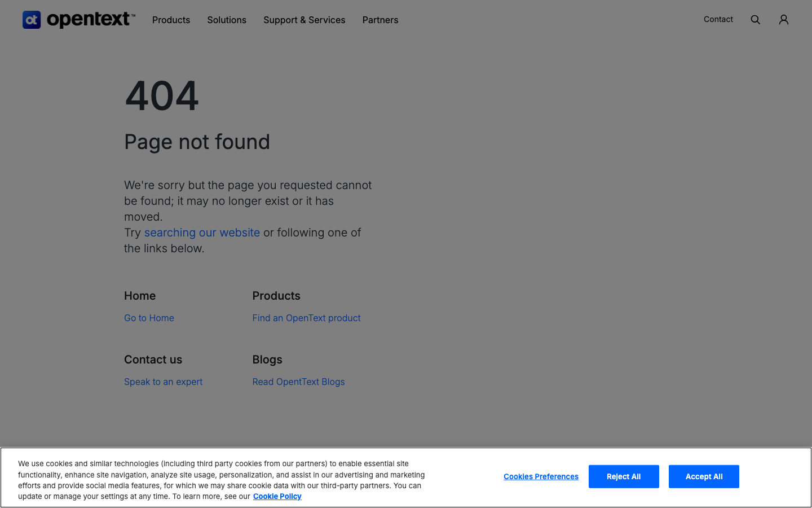Click the opentext wordmark in header
812x508 pixels.
point(91,20)
